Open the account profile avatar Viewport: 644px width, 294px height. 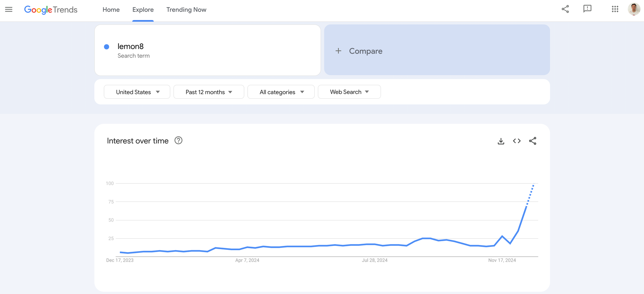[634, 9]
